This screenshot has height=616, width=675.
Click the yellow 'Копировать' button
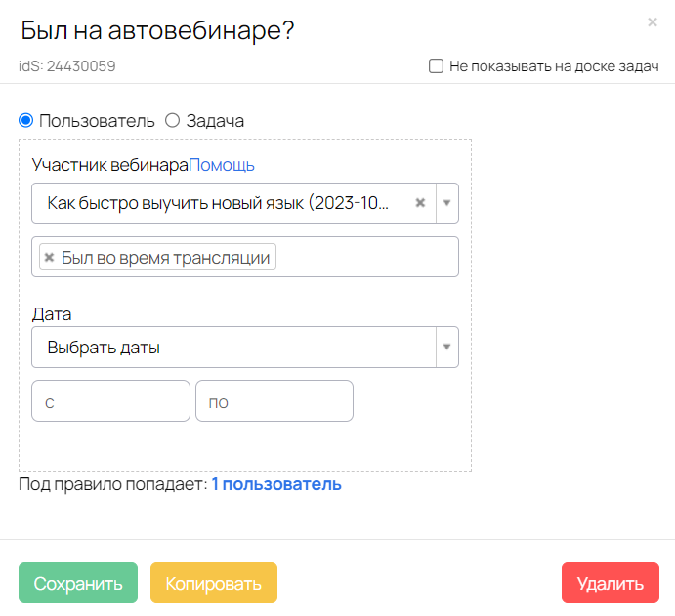(x=214, y=584)
